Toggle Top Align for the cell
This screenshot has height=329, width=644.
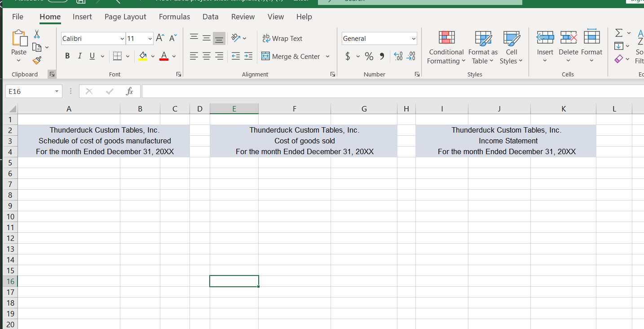pos(194,38)
